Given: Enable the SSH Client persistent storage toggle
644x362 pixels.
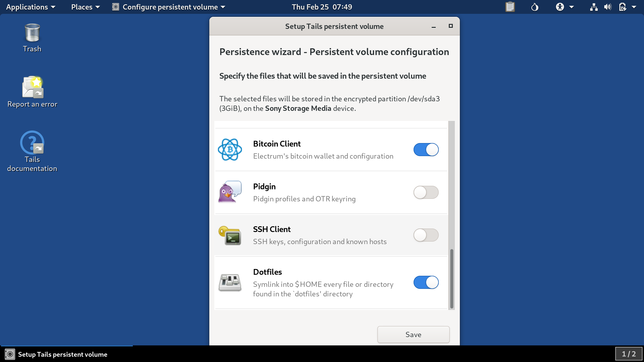Looking at the screenshot, I should 425,235.
